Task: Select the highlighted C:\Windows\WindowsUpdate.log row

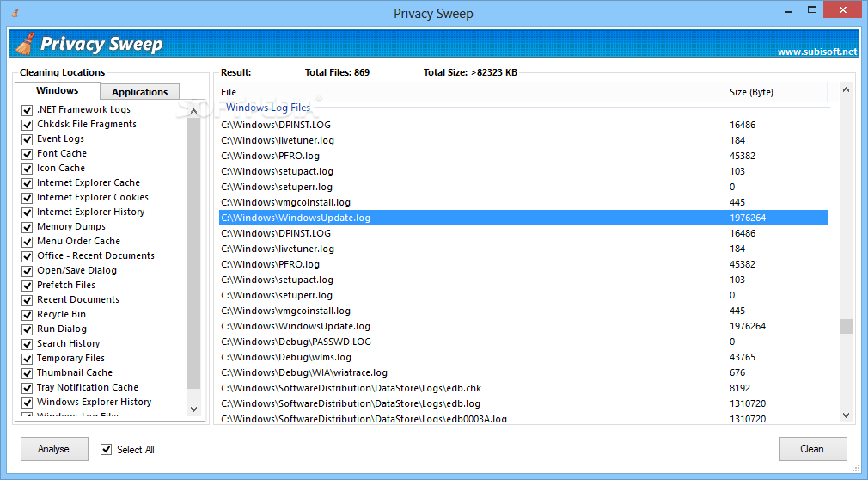Action: (523, 218)
